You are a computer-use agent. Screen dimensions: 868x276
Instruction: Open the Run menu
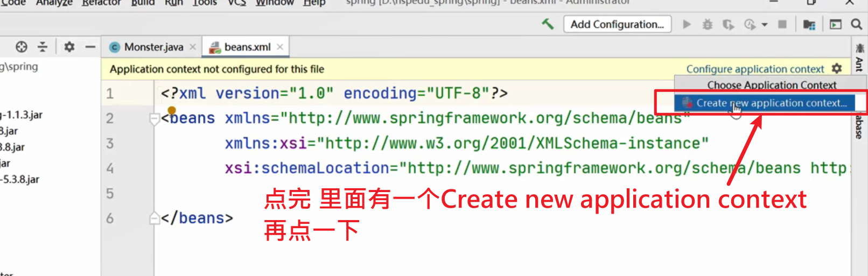coord(174,3)
